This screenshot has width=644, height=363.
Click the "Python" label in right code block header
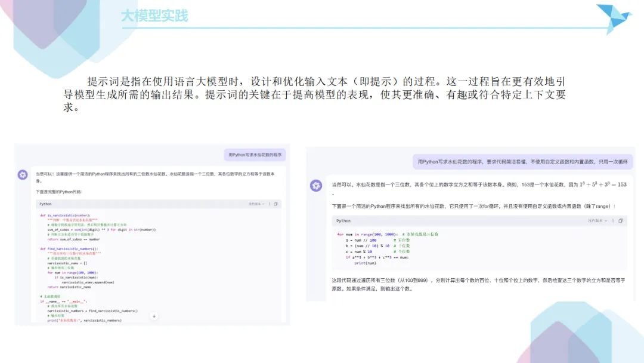point(343,221)
